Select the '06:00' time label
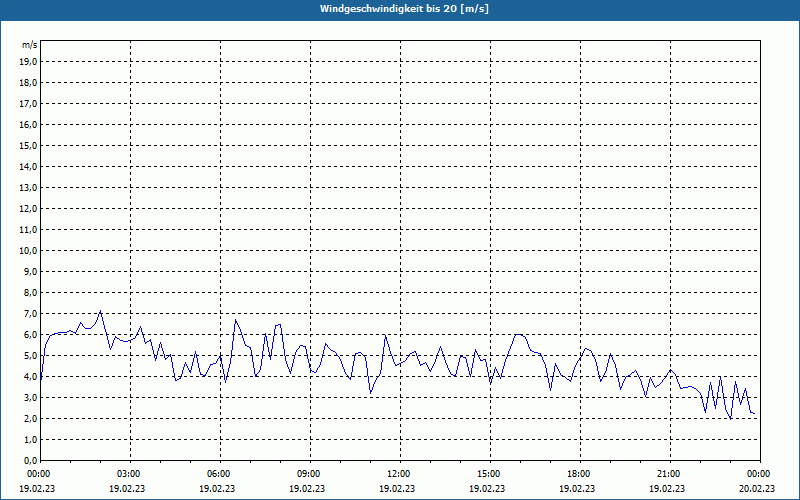Image resolution: width=800 pixels, height=500 pixels. 220,474
